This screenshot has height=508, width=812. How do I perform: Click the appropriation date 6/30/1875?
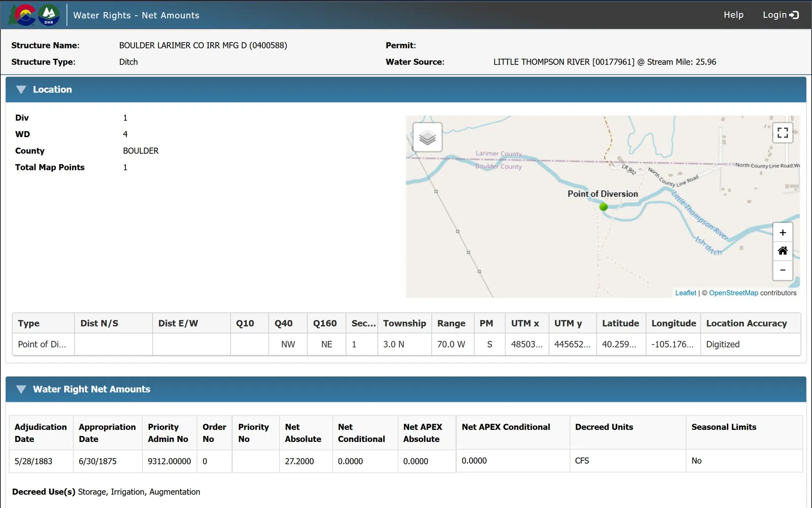[x=97, y=461]
